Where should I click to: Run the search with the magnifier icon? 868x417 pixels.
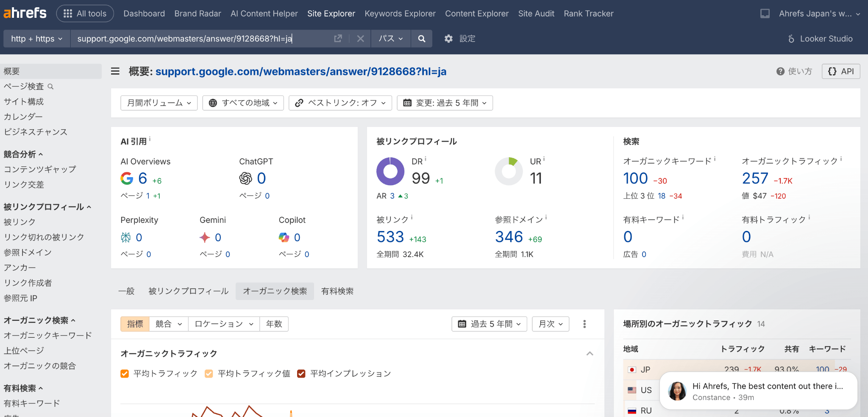tap(421, 39)
